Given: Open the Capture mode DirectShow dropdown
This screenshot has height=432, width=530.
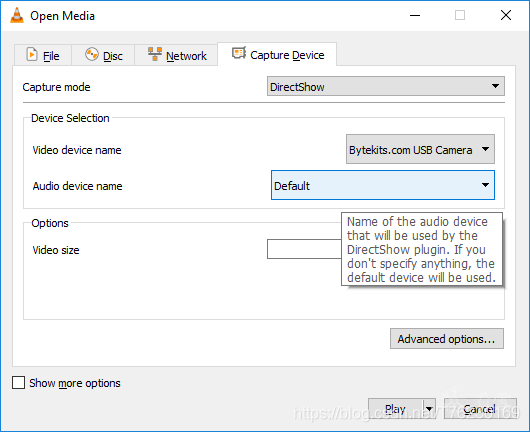Looking at the screenshot, I should 386,86.
